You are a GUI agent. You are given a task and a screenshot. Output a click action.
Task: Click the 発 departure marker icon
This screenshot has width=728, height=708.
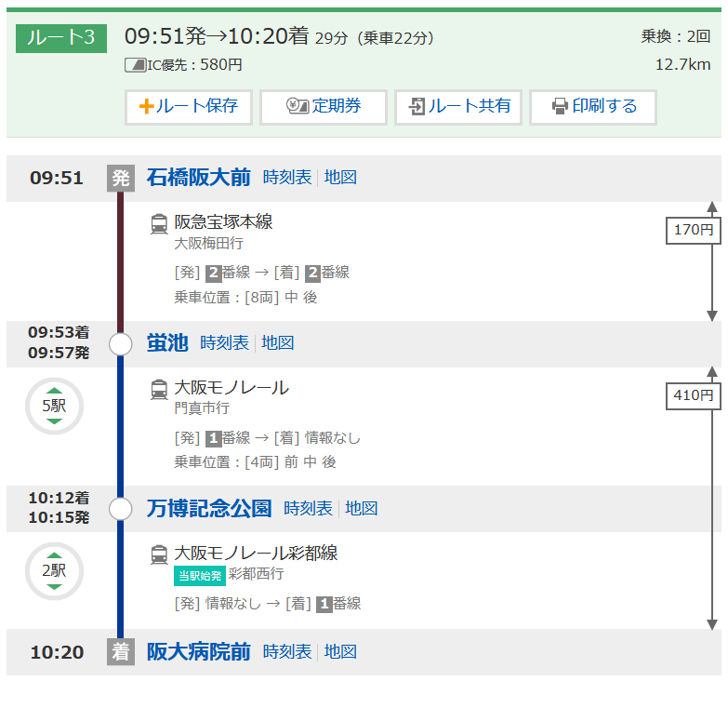coord(121,178)
